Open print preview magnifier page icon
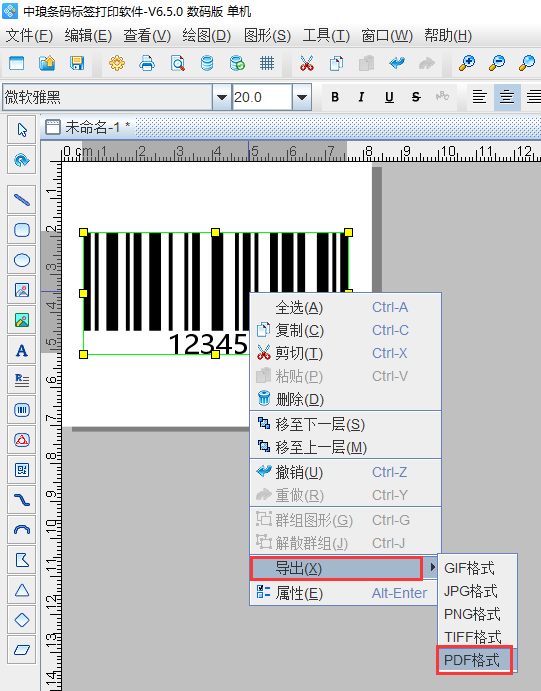Image resolution: width=541 pixels, height=691 pixels. (x=177, y=63)
